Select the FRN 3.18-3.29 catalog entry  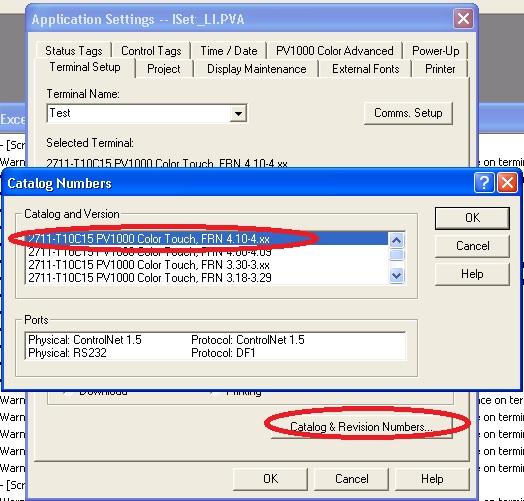click(x=207, y=278)
